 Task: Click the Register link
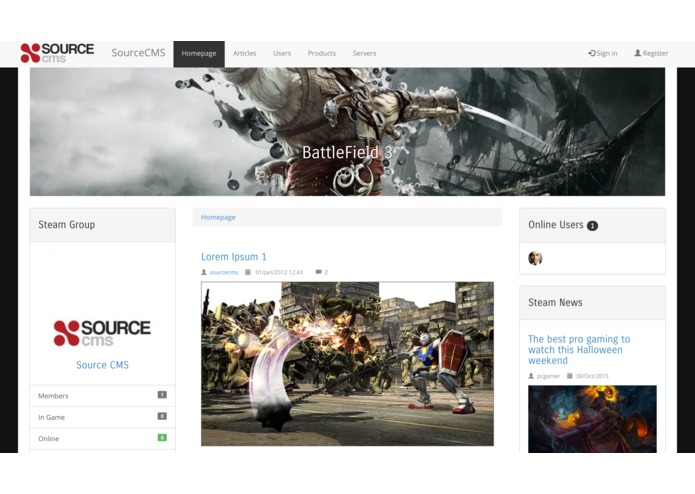point(651,53)
